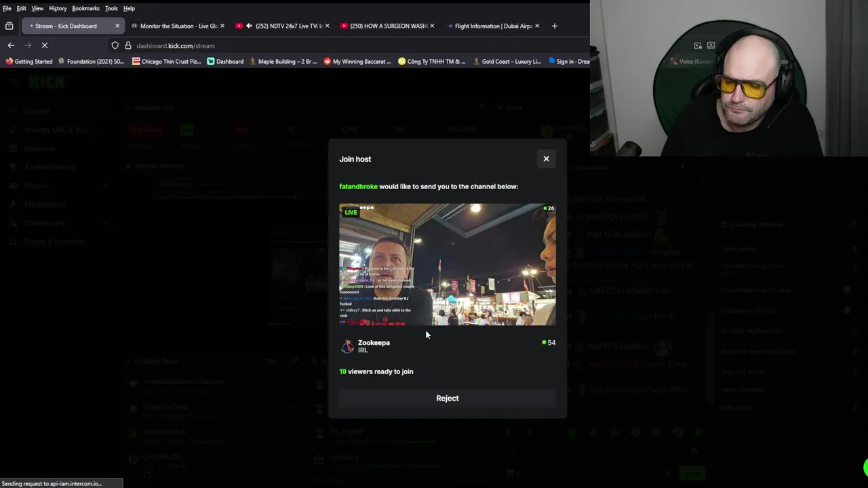This screenshot has width=868, height=488.
Task: Click the intercom loading status bar text
Action: click(x=52, y=483)
